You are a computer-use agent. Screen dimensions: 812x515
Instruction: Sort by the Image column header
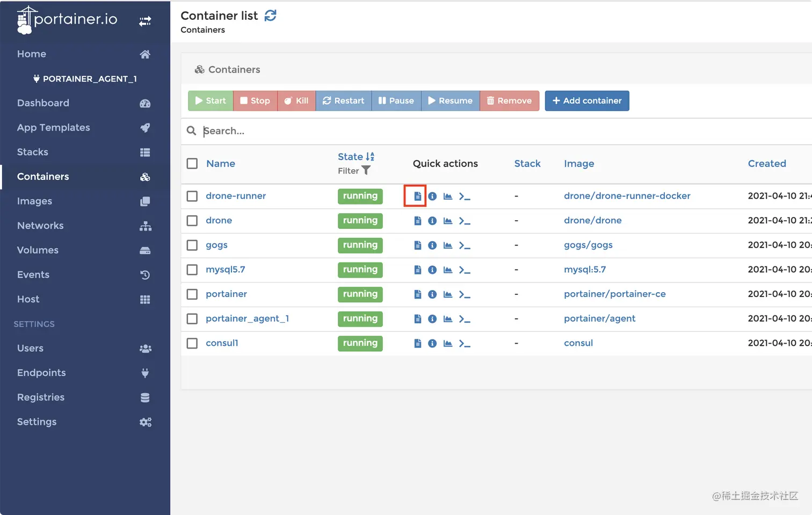[x=579, y=163]
